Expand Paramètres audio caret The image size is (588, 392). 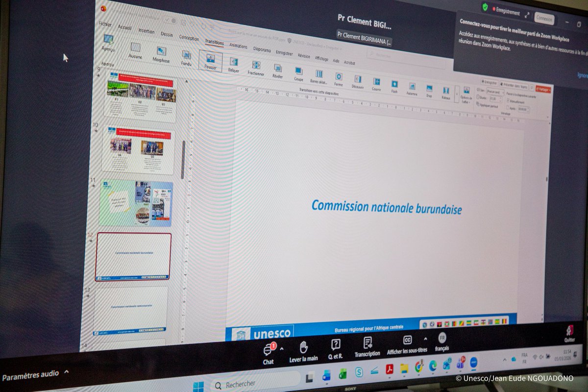tap(67, 372)
